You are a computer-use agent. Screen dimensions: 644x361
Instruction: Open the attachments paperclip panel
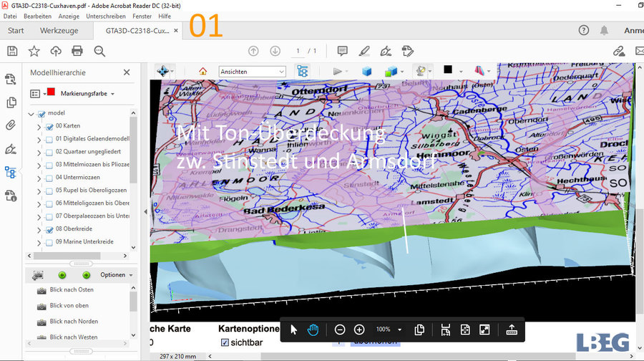pyautogui.click(x=11, y=125)
